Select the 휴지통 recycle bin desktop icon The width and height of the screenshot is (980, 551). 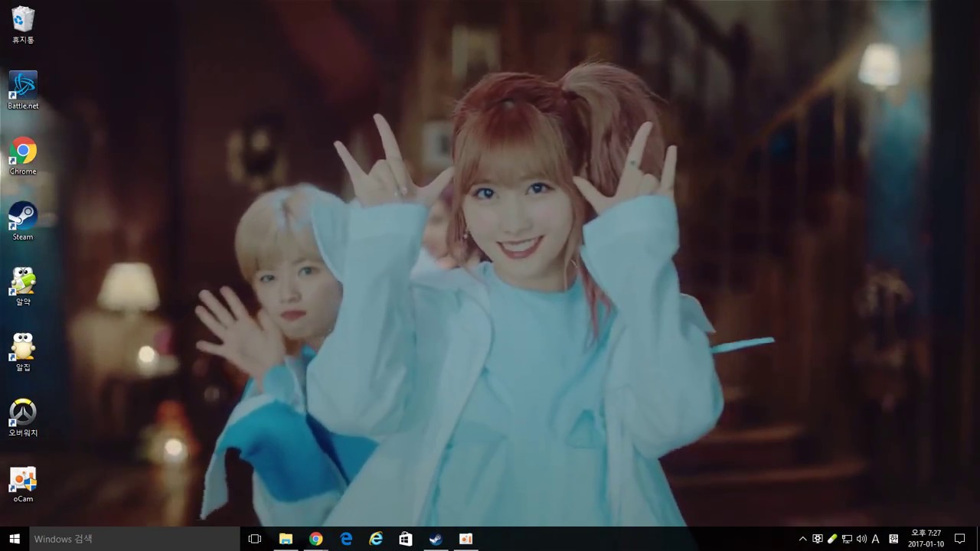[x=23, y=24]
